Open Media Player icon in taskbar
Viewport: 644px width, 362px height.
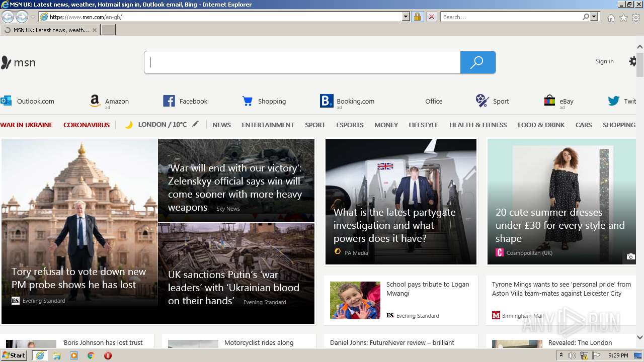point(74,355)
